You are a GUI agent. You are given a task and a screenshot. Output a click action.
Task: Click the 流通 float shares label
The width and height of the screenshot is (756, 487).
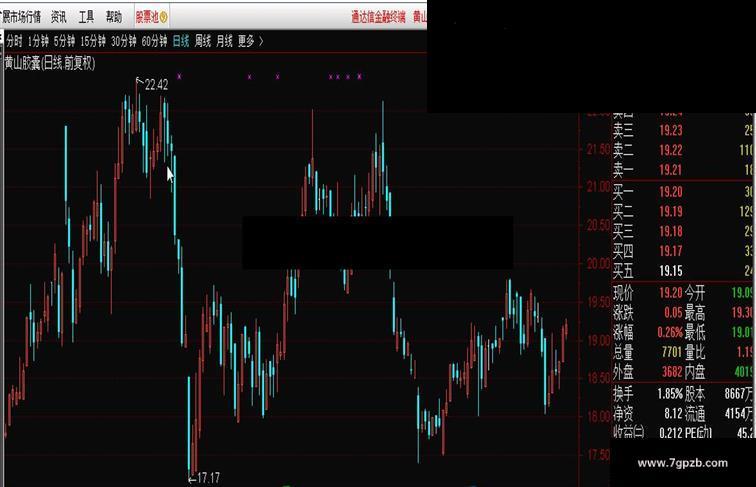[695, 414]
